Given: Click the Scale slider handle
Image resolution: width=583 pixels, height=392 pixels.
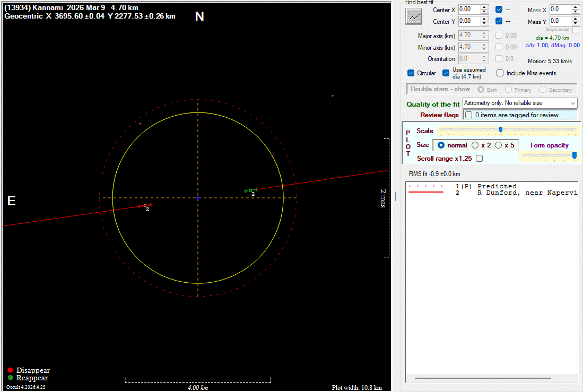Looking at the screenshot, I should 501,130.
